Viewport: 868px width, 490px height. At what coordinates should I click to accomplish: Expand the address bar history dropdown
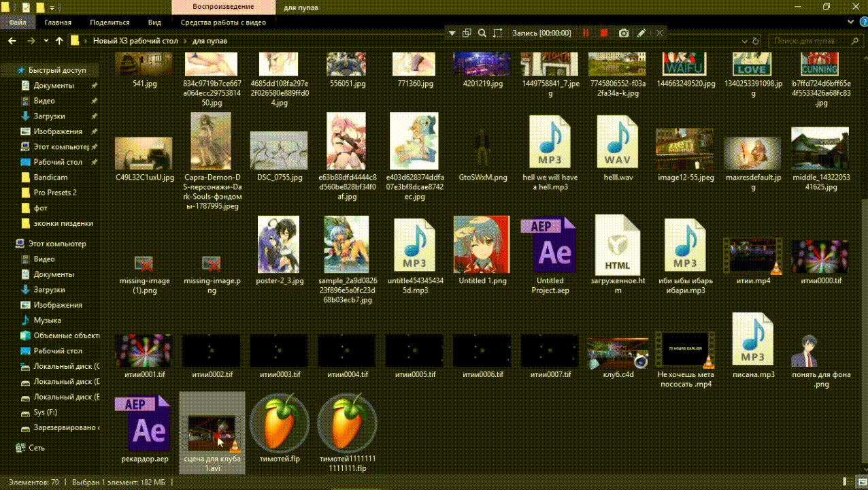tap(745, 41)
